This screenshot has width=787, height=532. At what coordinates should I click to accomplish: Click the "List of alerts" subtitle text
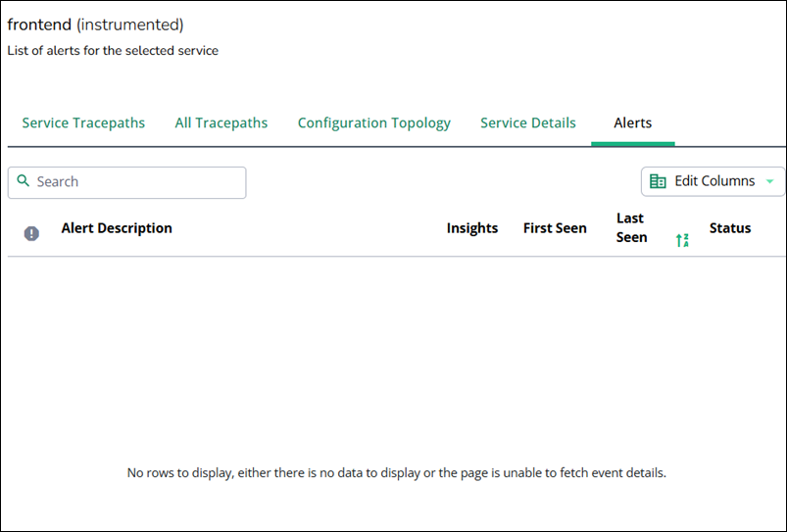point(113,50)
